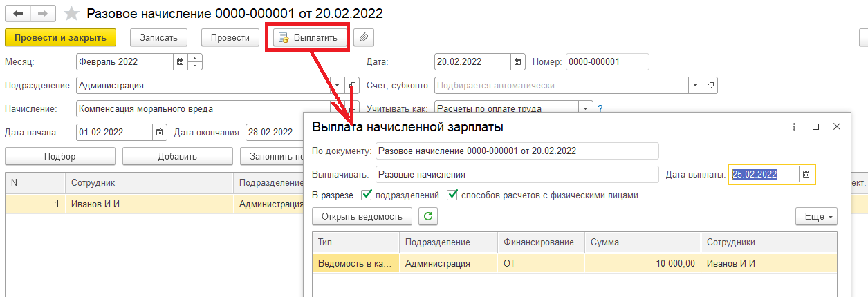Add document to favorites with star
The height and width of the screenshot is (297, 868).
(71, 14)
